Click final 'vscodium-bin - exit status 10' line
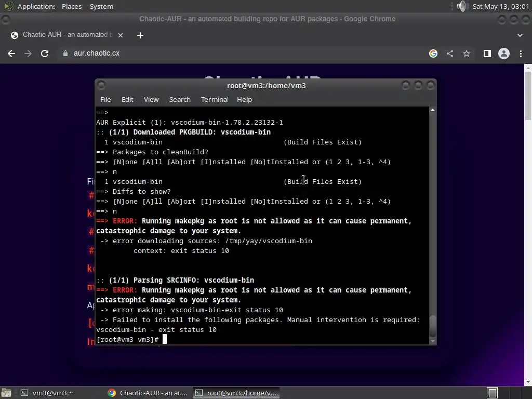The width and height of the screenshot is (532, 399). click(156, 330)
